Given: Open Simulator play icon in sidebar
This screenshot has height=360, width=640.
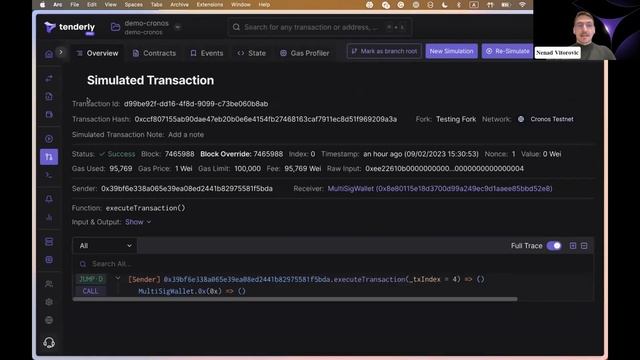Looking at the screenshot, I should click(x=49, y=139).
